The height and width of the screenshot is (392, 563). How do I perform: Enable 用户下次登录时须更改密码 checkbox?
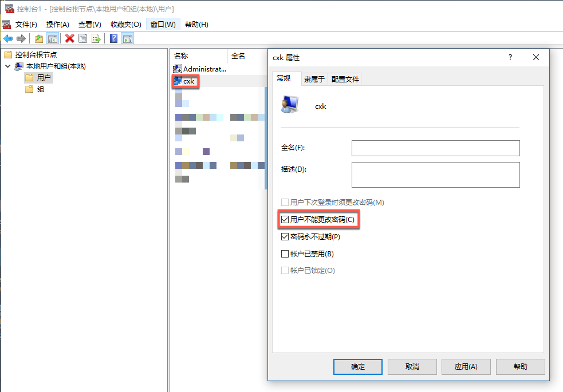coord(284,202)
